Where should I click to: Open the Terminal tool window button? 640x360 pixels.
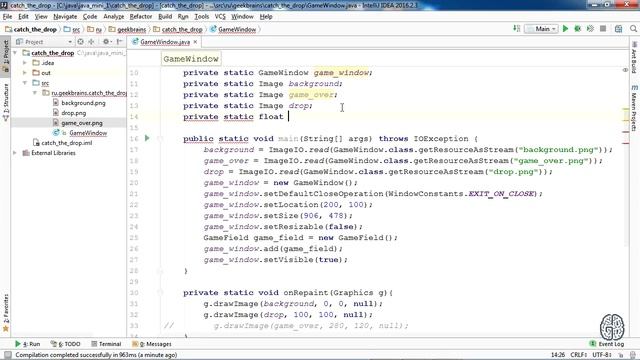click(x=106, y=344)
